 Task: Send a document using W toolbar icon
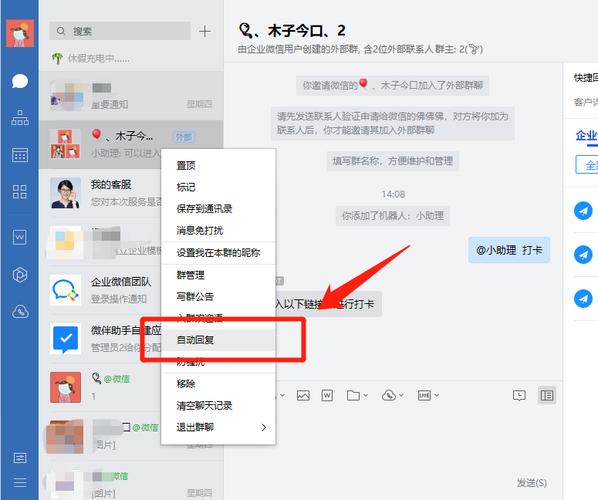coord(327,395)
